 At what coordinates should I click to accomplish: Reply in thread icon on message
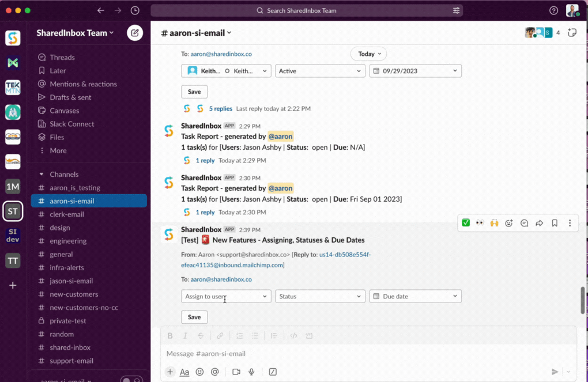click(524, 223)
